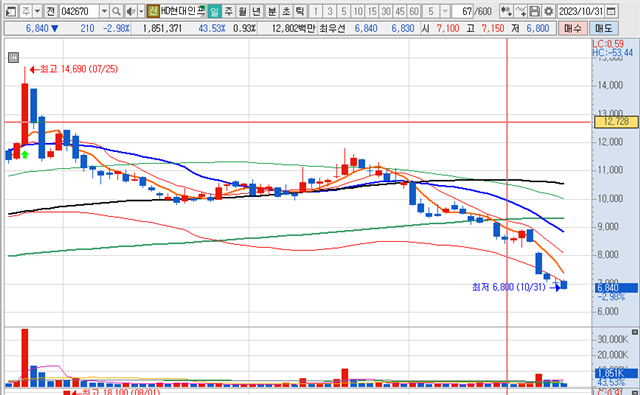Select interval 10 button

pyautogui.click(x=358, y=11)
